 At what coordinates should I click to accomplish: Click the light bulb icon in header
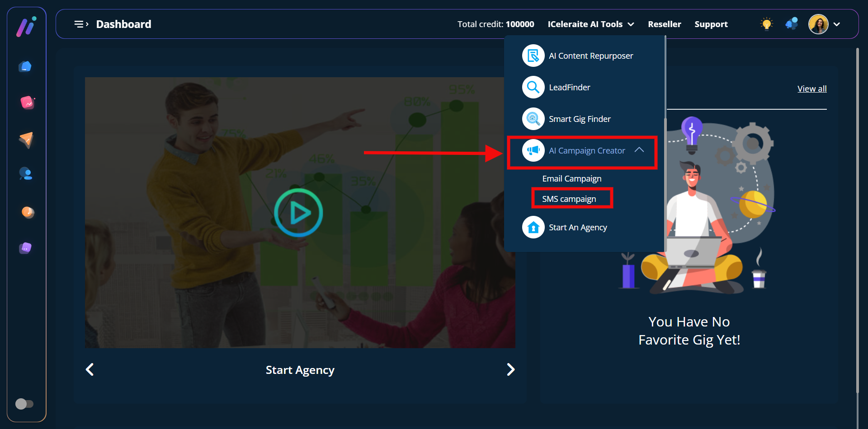click(x=766, y=24)
